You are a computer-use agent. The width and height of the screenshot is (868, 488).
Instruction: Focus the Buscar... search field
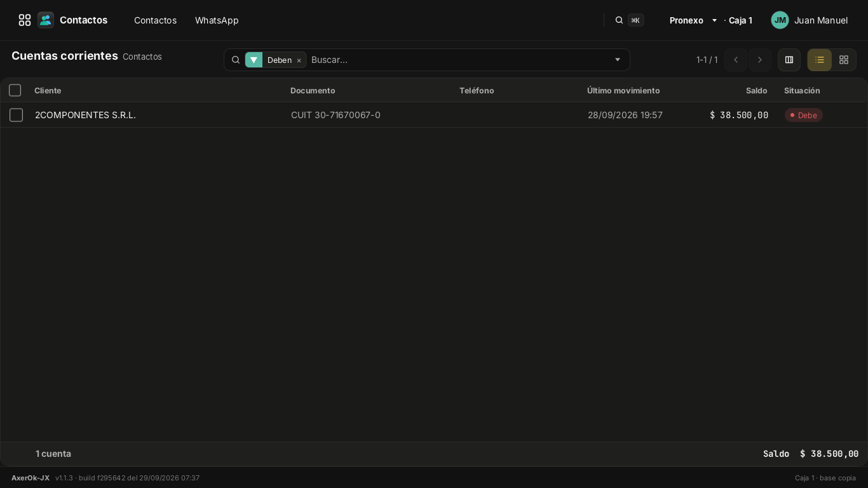click(458, 60)
